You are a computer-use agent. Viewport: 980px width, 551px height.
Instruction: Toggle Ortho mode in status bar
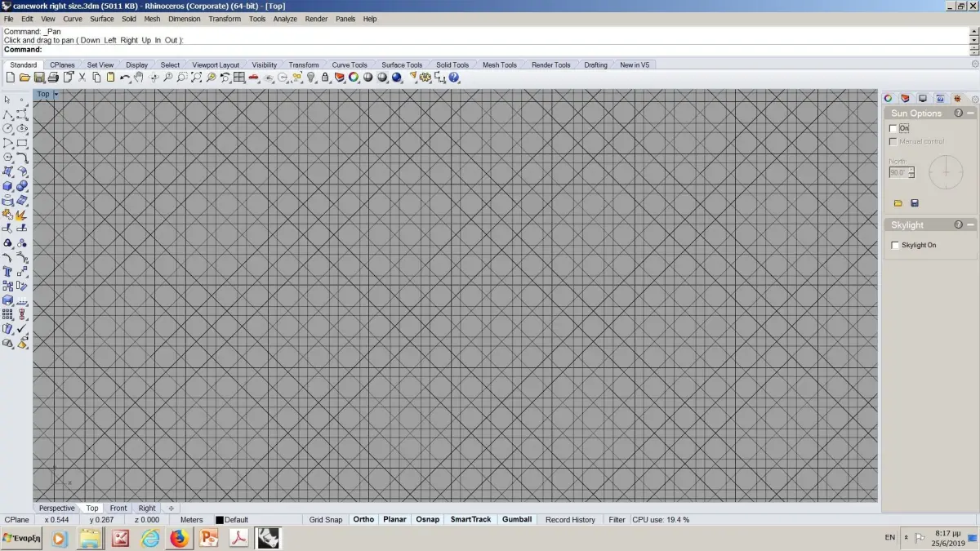click(363, 519)
